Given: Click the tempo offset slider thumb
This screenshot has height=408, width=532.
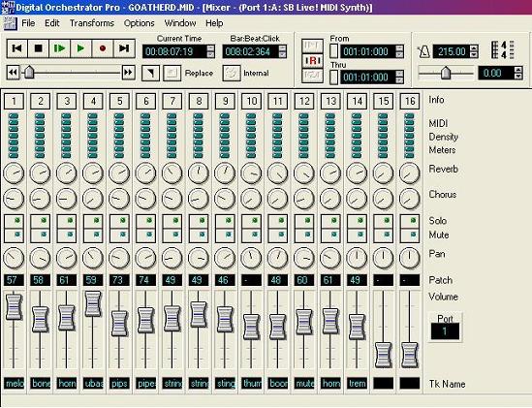Looking at the screenshot, I should 446,73.
